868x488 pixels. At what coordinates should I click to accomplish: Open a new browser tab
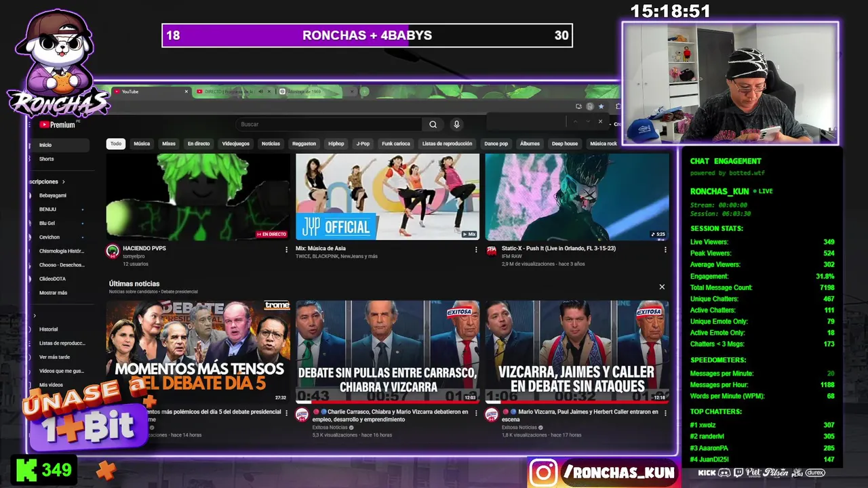(x=365, y=91)
